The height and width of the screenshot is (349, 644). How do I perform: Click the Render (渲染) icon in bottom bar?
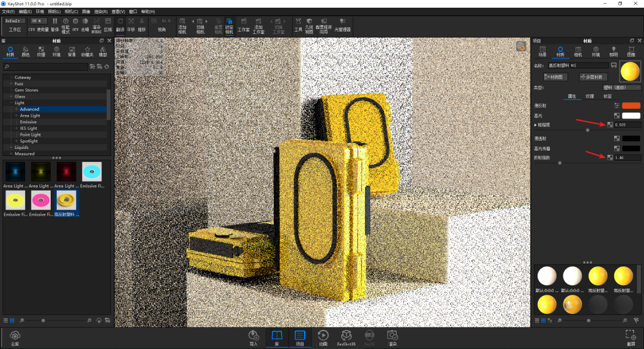click(392, 337)
